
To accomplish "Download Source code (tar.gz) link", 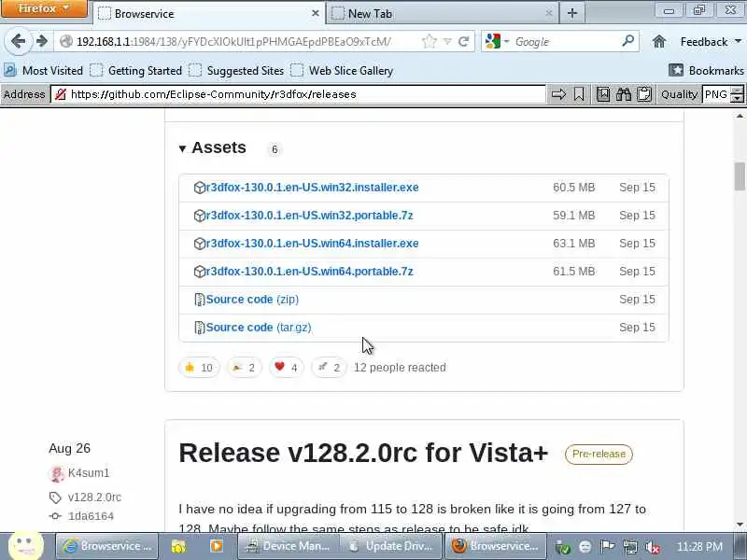I will pyautogui.click(x=259, y=328).
